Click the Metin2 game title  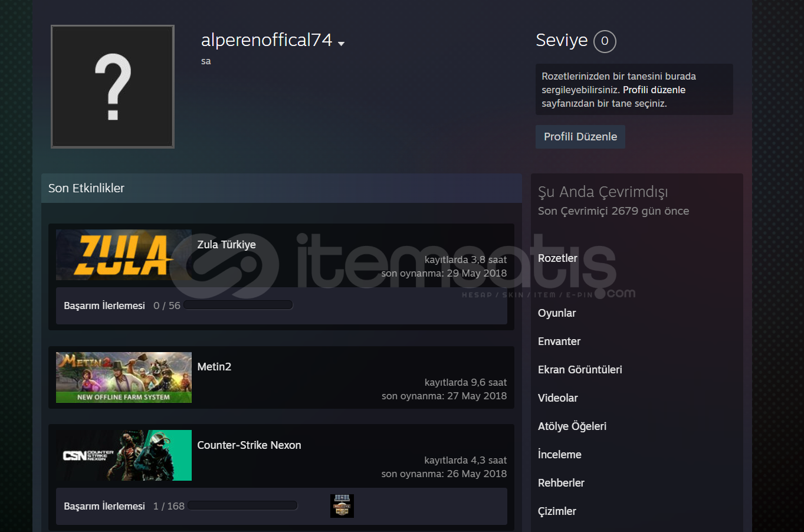click(x=214, y=367)
